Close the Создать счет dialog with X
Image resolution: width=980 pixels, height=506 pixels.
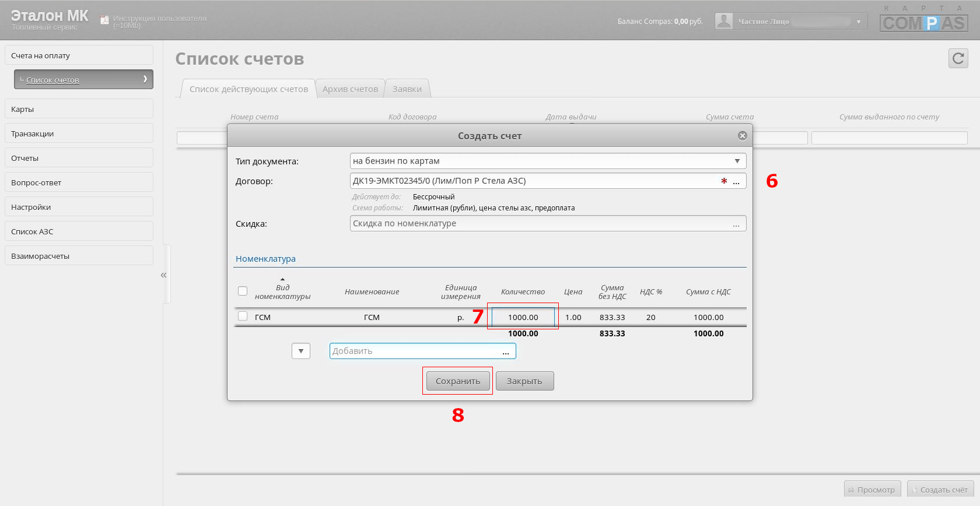click(x=743, y=135)
